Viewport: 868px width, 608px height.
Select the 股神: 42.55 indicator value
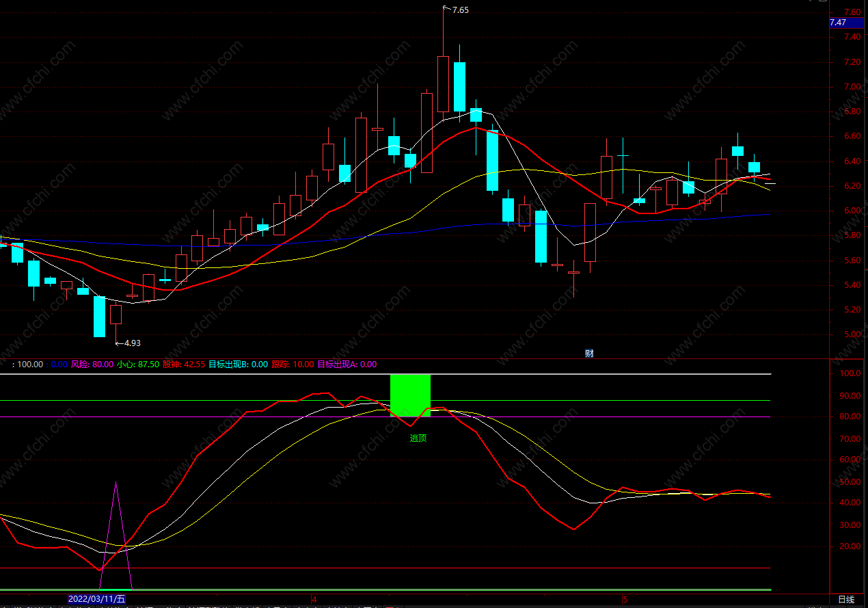[184, 365]
